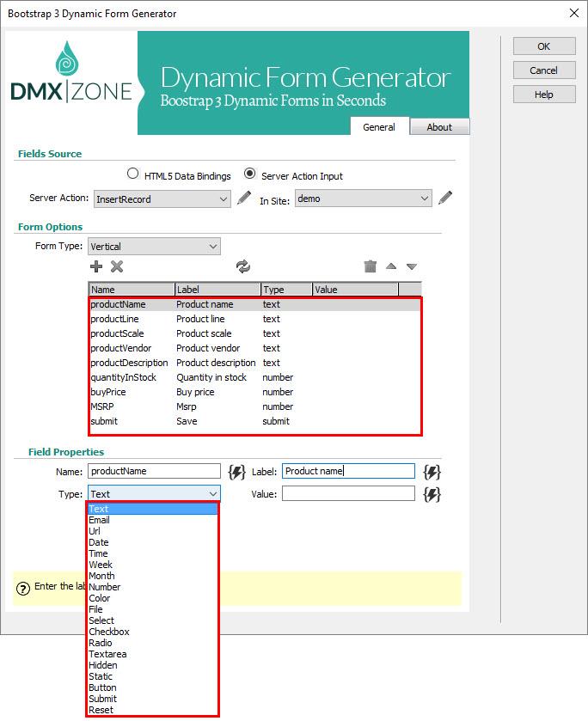Close the Dynamic Form Generator dialog
The height and width of the screenshot is (721, 588).
pyautogui.click(x=574, y=13)
